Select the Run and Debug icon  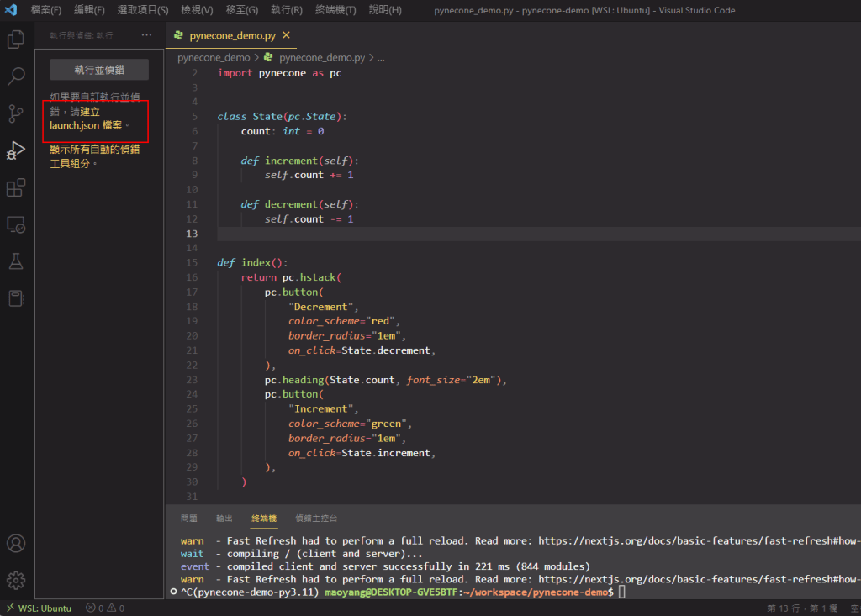click(x=16, y=150)
